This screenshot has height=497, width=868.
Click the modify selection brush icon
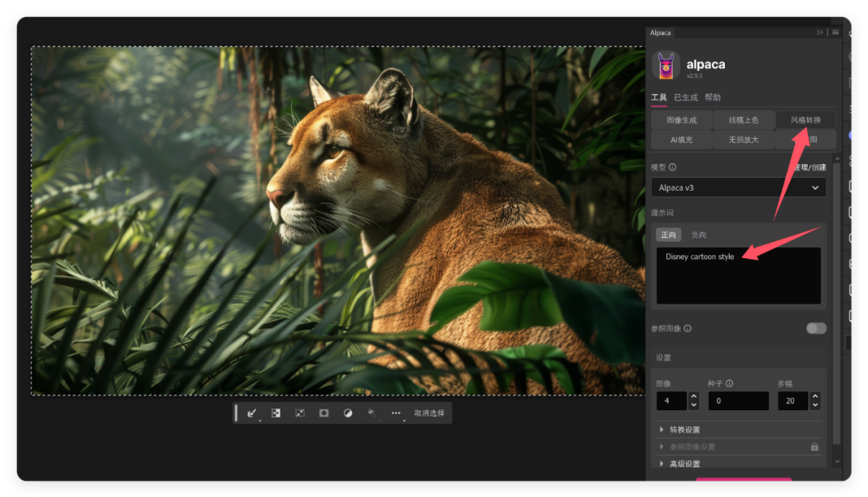point(252,413)
